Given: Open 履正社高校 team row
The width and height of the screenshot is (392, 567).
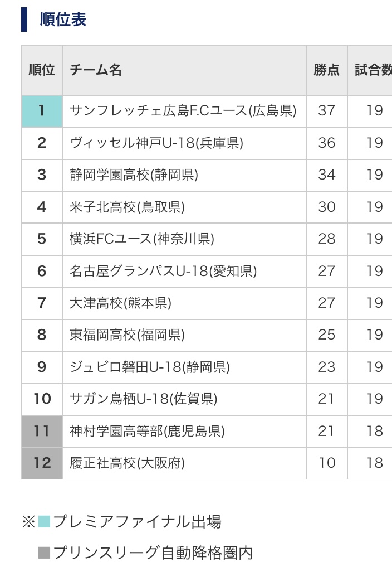Looking at the screenshot, I should point(127,463).
